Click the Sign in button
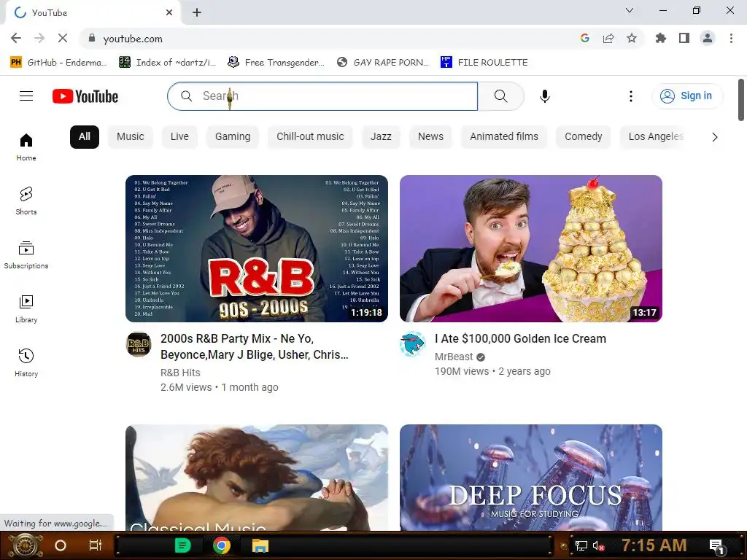747x560 pixels. click(687, 96)
